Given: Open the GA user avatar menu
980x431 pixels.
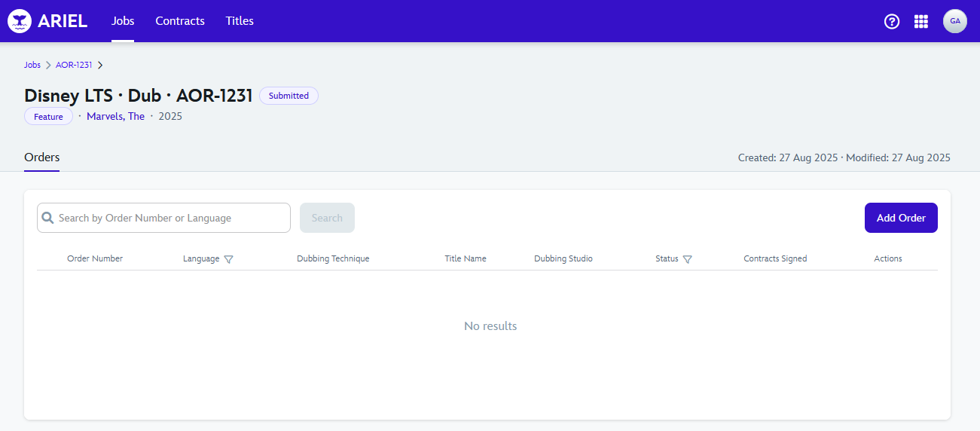Looking at the screenshot, I should pyautogui.click(x=954, y=21).
